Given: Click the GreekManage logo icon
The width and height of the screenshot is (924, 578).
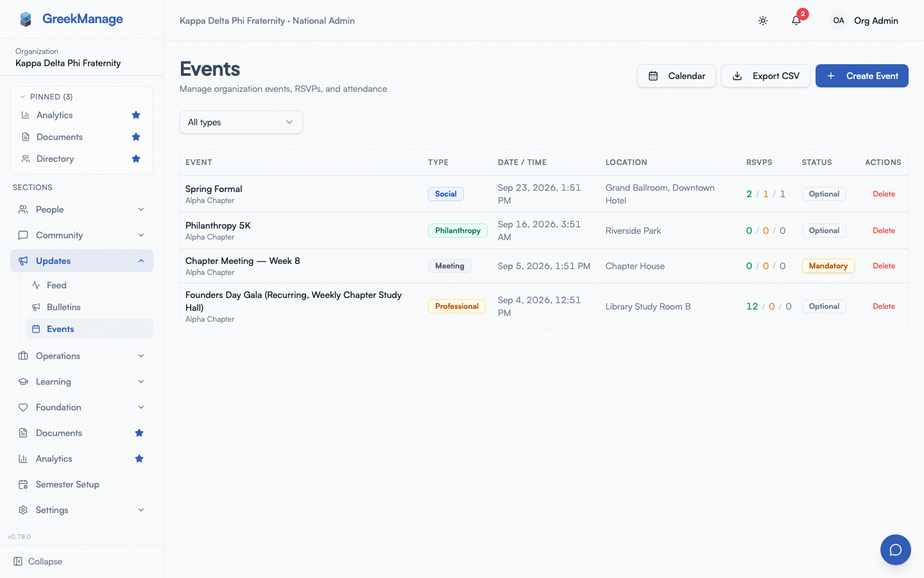Looking at the screenshot, I should click(26, 19).
